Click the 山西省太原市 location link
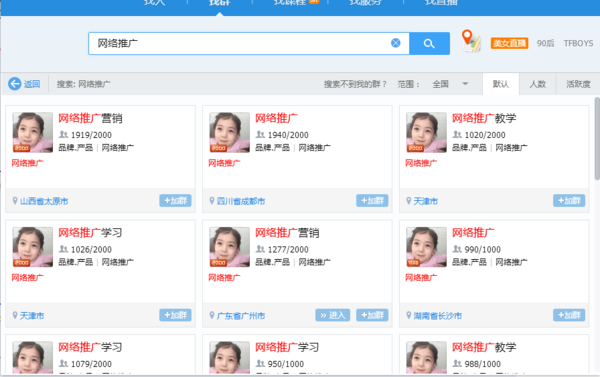Screen dimensions: 600x377 44,201
